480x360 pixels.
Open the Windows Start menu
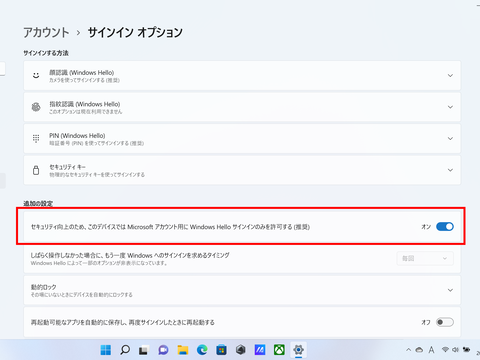point(106,350)
